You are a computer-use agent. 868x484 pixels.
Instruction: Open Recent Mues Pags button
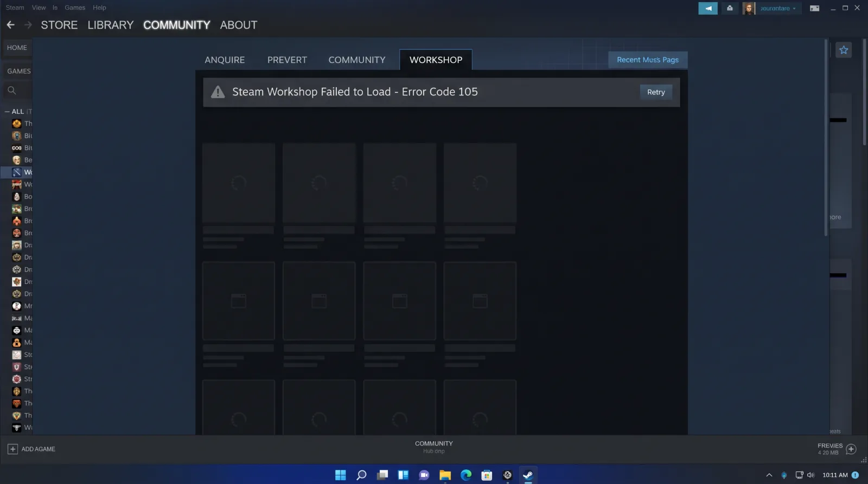tap(648, 60)
